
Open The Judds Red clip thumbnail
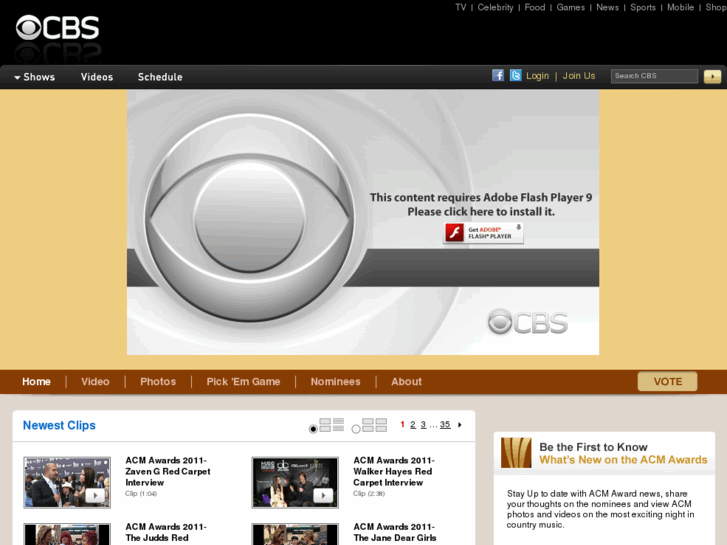[x=67, y=534]
